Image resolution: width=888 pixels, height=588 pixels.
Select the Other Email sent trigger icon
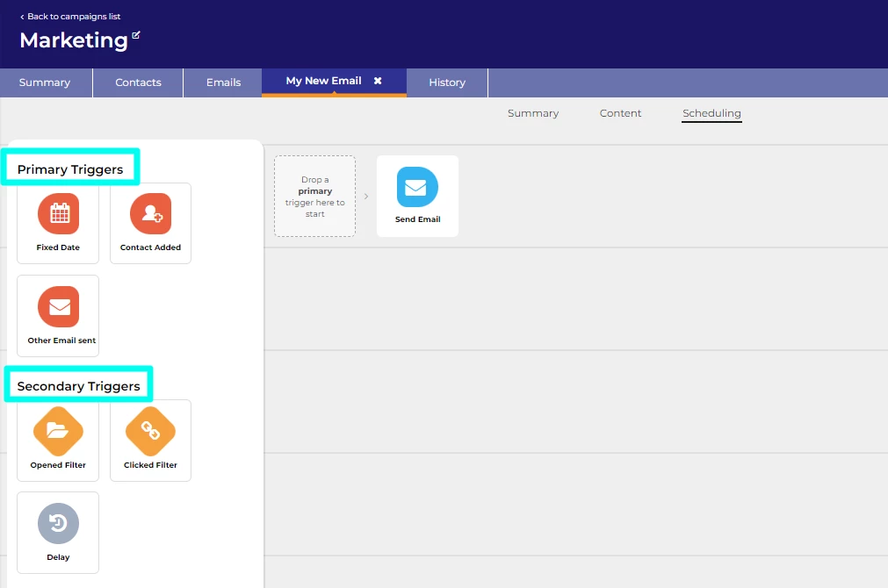(58, 306)
